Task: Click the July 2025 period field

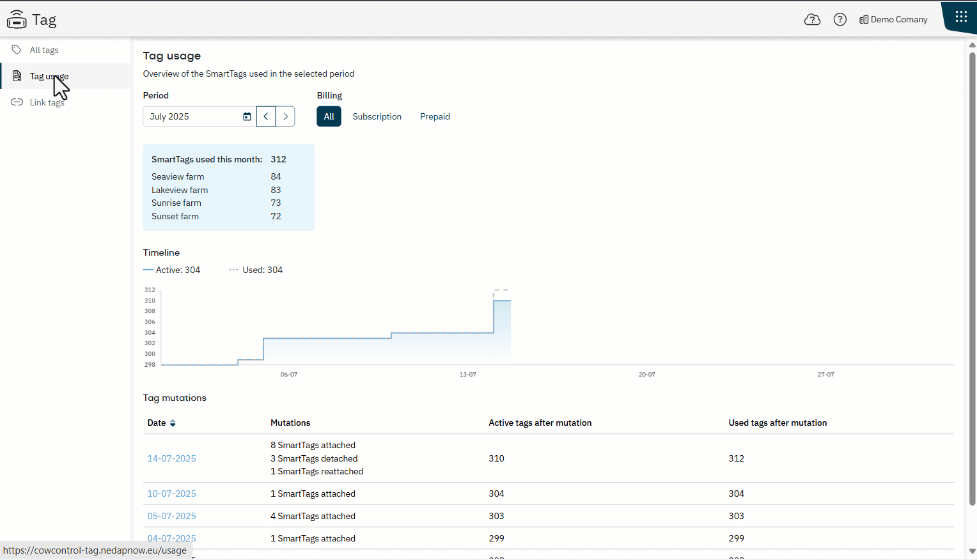Action: pos(199,116)
